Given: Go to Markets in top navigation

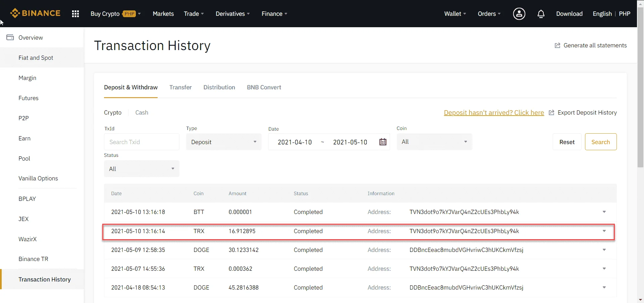Looking at the screenshot, I should [163, 14].
